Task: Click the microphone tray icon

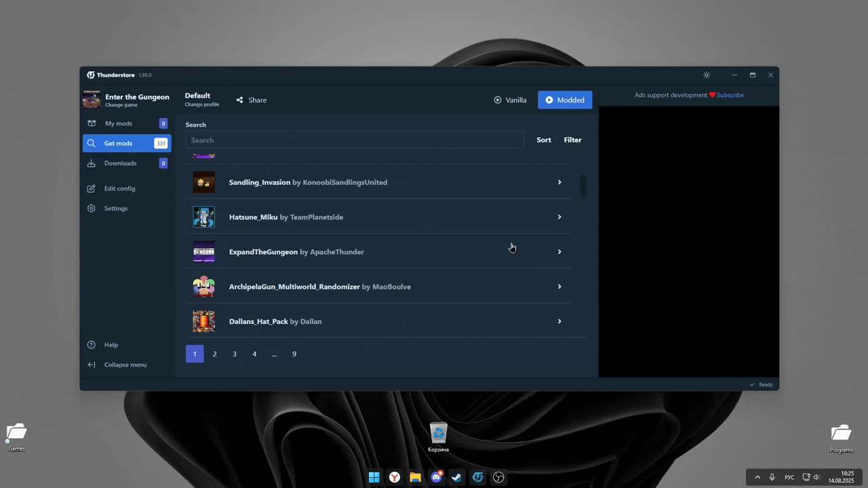Action: click(x=772, y=477)
